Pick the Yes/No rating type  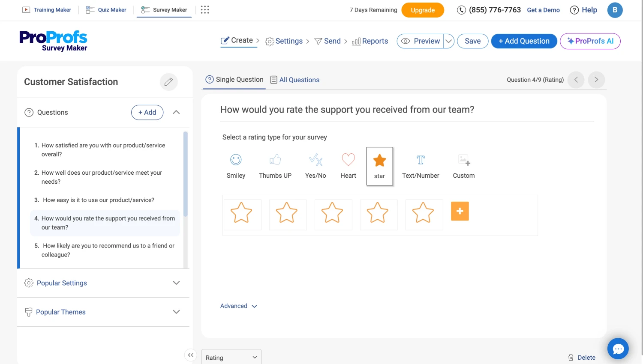(x=315, y=160)
